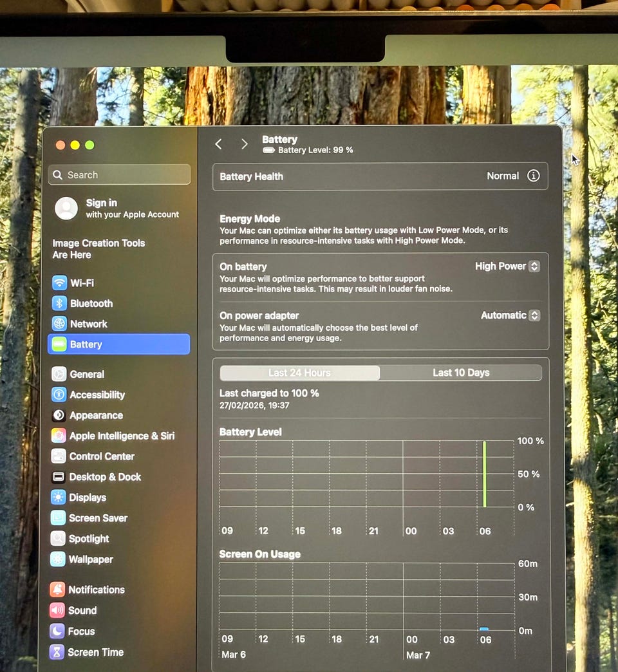Image resolution: width=618 pixels, height=672 pixels.
Task: Go forward with the right chevron
Action: pos(244,144)
